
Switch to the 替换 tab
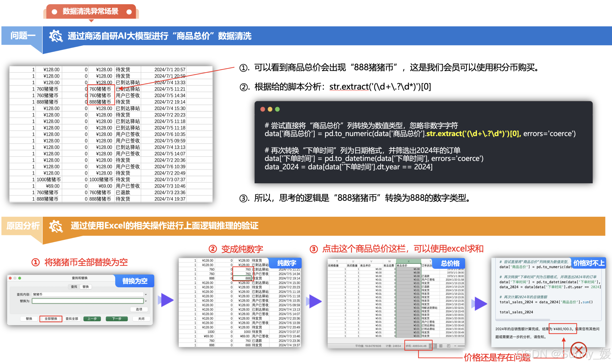[x=86, y=287]
